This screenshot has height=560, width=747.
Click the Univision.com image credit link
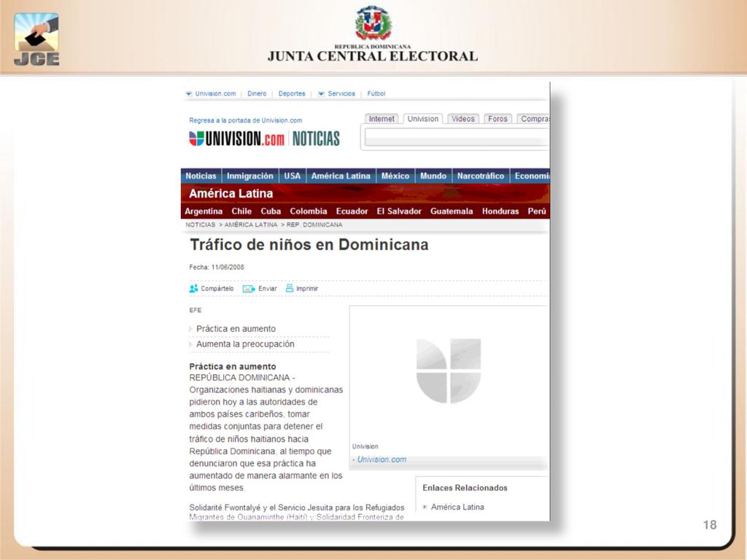click(x=382, y=459)
